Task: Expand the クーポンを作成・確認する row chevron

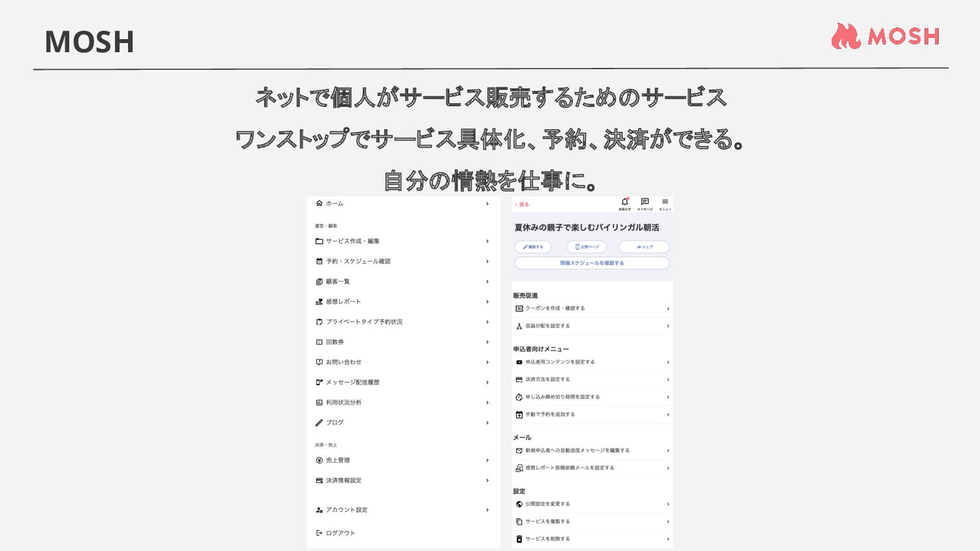Action: [x=668, y=309]
